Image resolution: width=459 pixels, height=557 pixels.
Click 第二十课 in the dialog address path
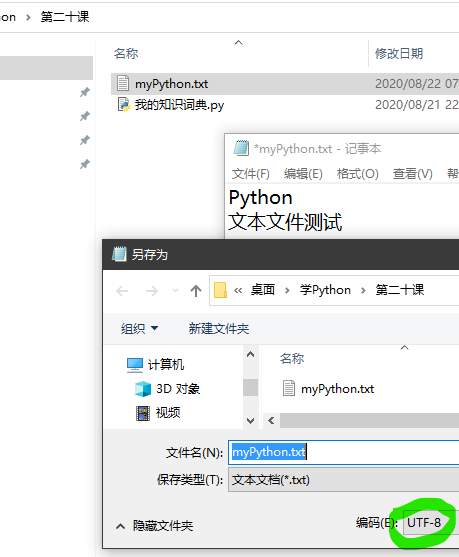400,290
